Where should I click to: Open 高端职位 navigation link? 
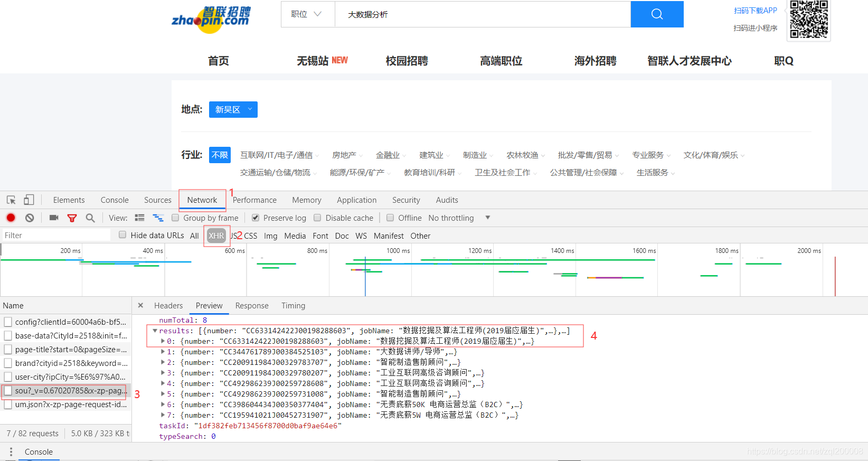click(x=501, y=61)
